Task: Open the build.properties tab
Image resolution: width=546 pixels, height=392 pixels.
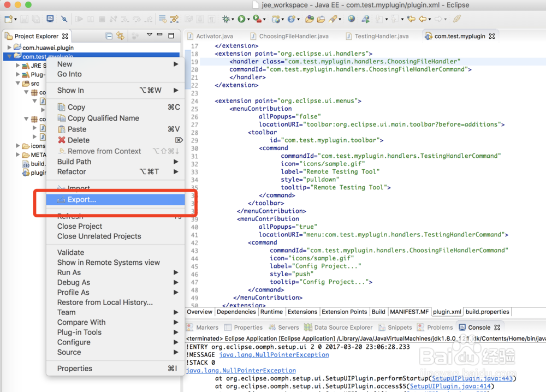Action: pos(487,312)
